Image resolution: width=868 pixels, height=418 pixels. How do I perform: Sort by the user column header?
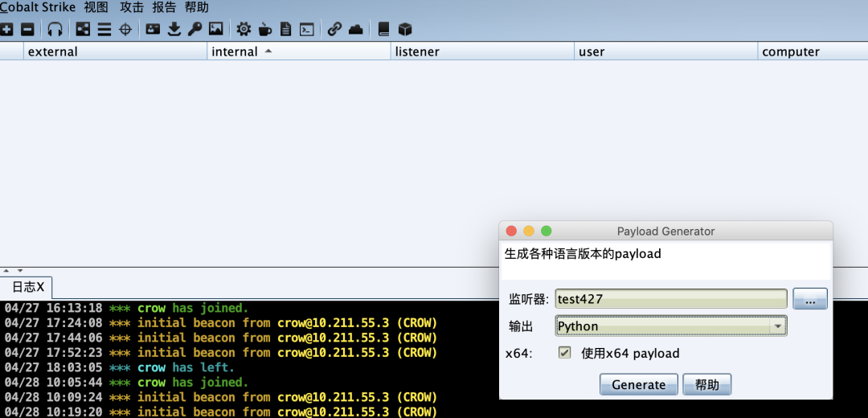(666, 51)
